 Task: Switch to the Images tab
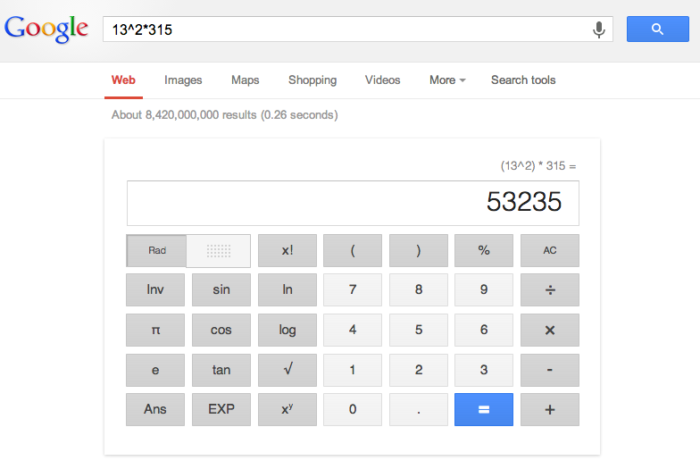(183, 80)
